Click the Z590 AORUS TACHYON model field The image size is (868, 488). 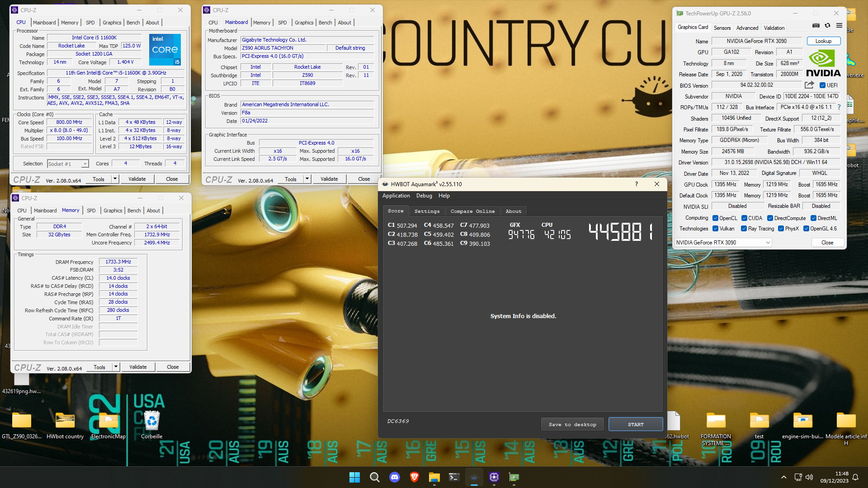[x=283, y=48]
